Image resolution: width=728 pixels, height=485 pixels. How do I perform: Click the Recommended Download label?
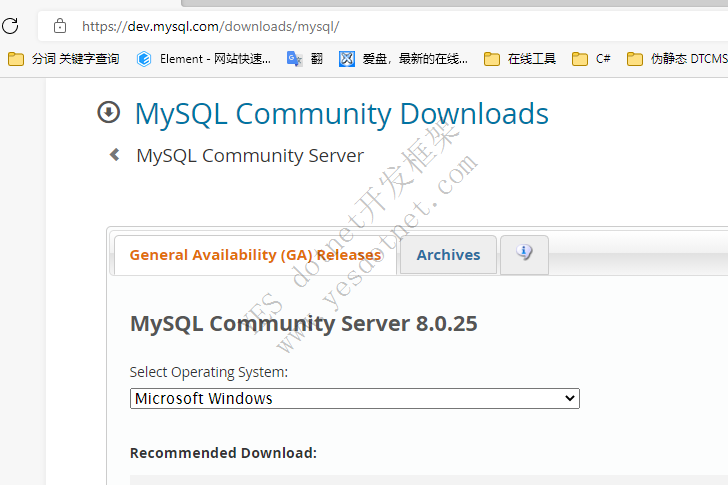[223, 453]
